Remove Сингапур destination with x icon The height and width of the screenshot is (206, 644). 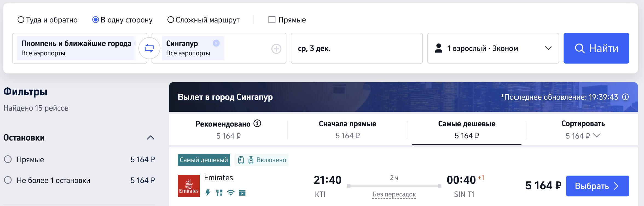pyautogui.click(x=216, y=43)
